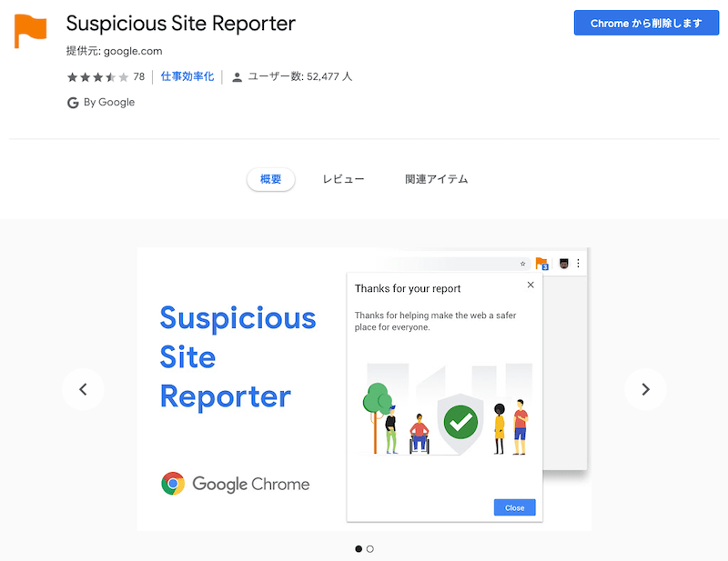Click the user count person icon

tap(237, 77)
